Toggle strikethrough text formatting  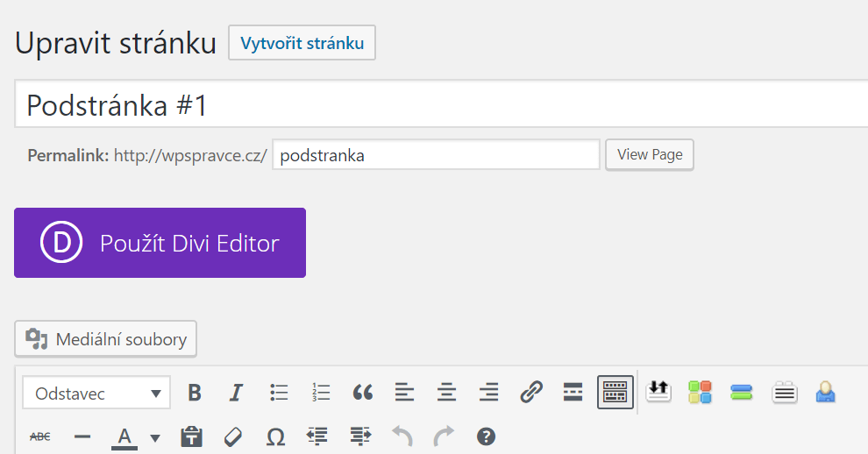point(39,436)
